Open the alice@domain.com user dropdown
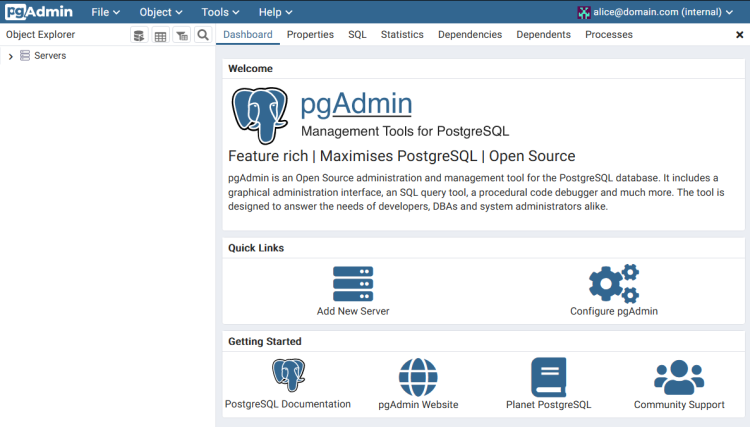Viewport: 750px width, 427px height. 655,12
